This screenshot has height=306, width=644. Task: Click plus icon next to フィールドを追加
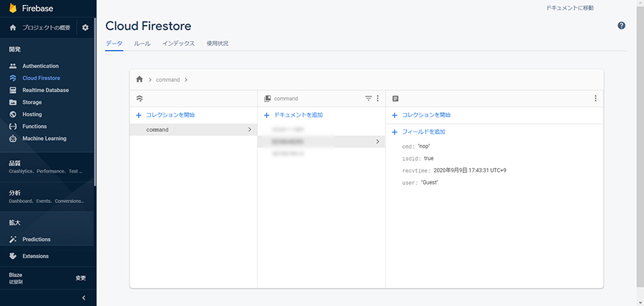pos(395,132)
